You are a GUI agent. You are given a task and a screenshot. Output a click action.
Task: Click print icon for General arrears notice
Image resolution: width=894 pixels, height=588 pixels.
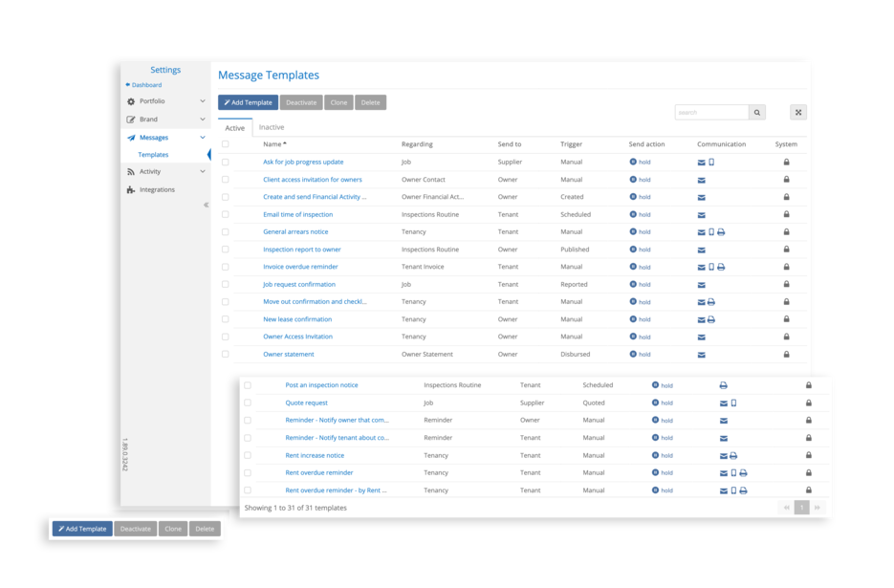721,232
